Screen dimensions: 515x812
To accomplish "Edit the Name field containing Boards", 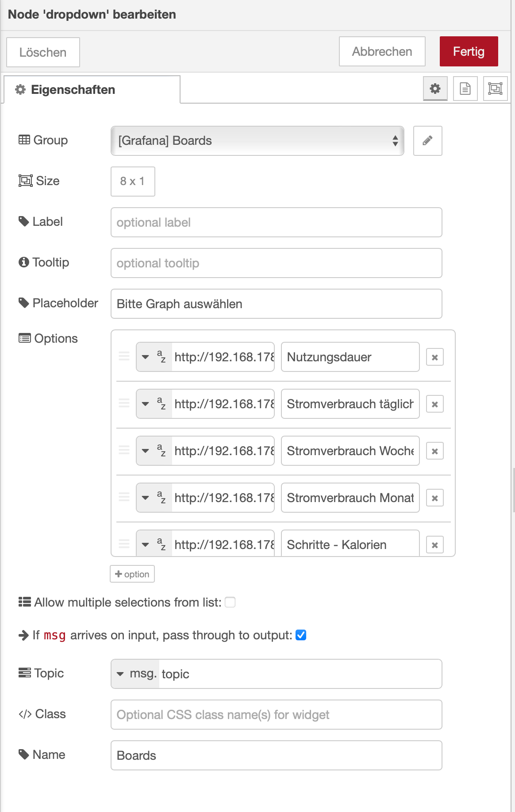I will pyautogui.click(x=277, y=755).
